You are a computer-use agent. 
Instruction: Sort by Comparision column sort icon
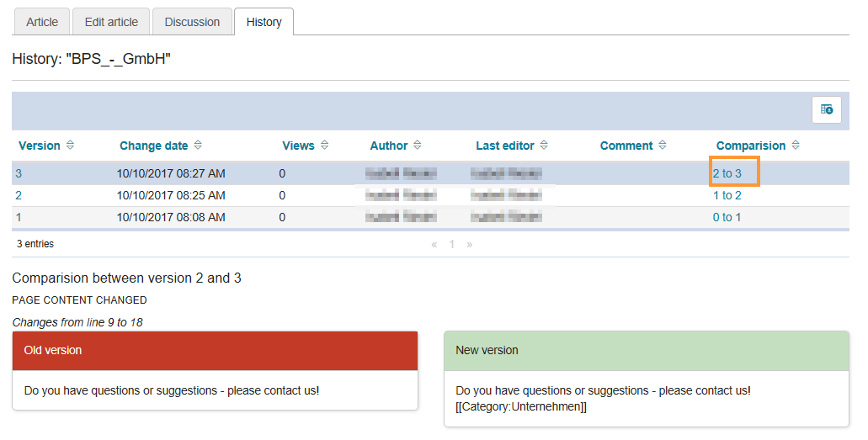pyautogui.click(x=795, y=146)
